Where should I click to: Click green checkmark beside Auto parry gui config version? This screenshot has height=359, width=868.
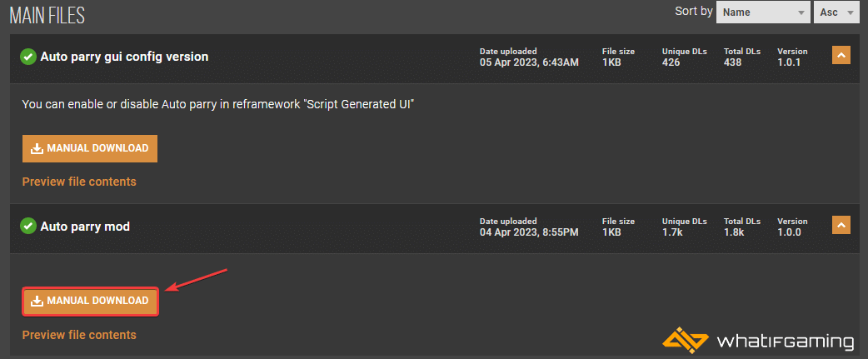[x=28, y=57]
